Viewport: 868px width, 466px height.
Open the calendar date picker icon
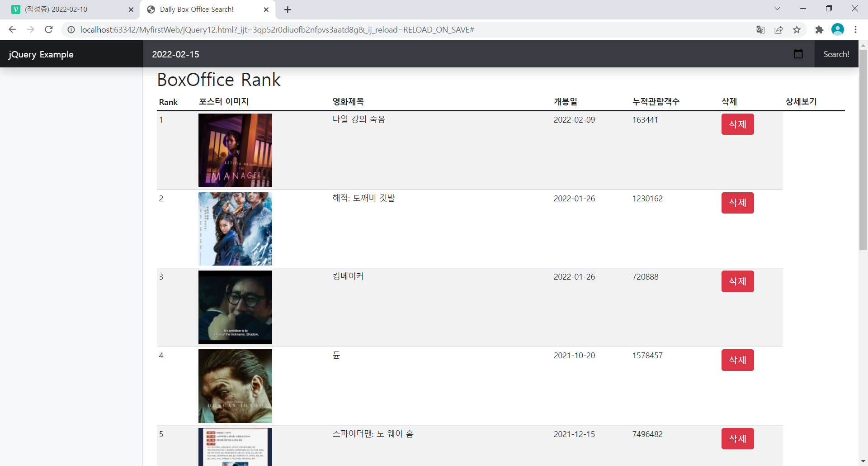click(x=798, y=54)
